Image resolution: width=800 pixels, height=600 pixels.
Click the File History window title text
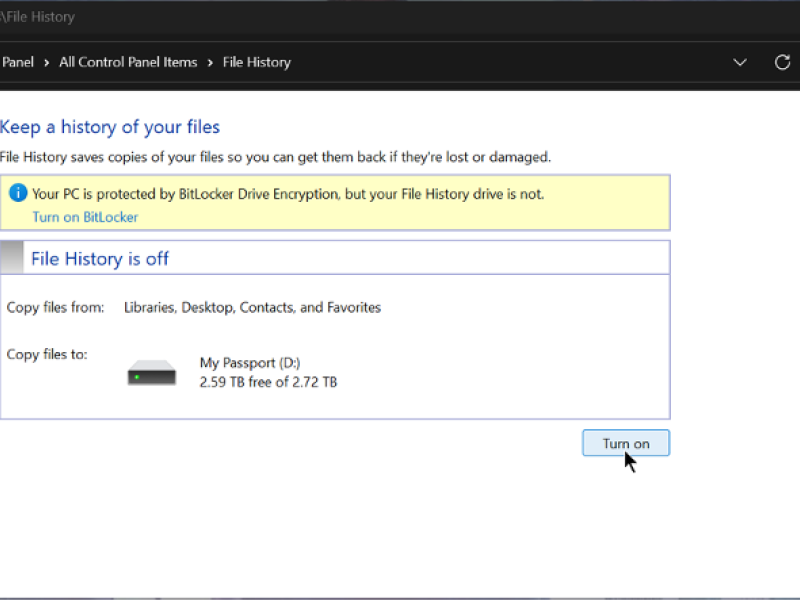(x=38, y=17)
